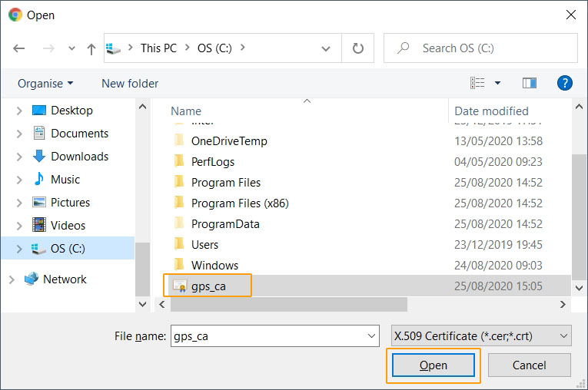Click the change view icon
The image size is (588, 390).
(477, 83)
